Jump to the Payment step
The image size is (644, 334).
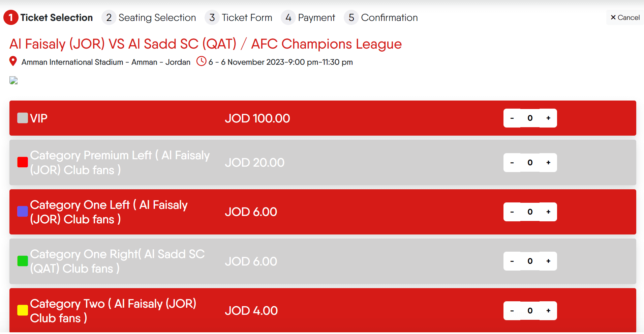[308, 18]
